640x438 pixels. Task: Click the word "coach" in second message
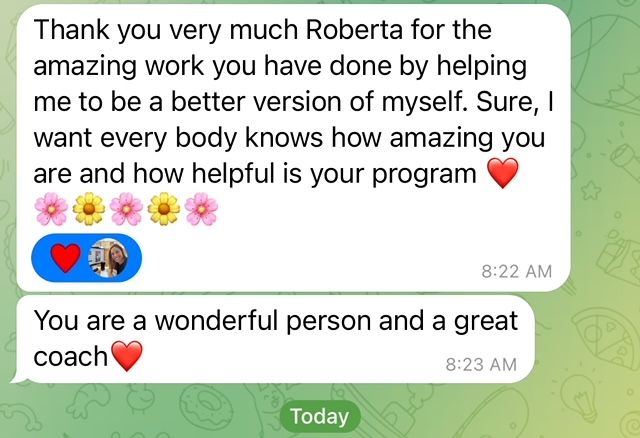pos(70,356)
